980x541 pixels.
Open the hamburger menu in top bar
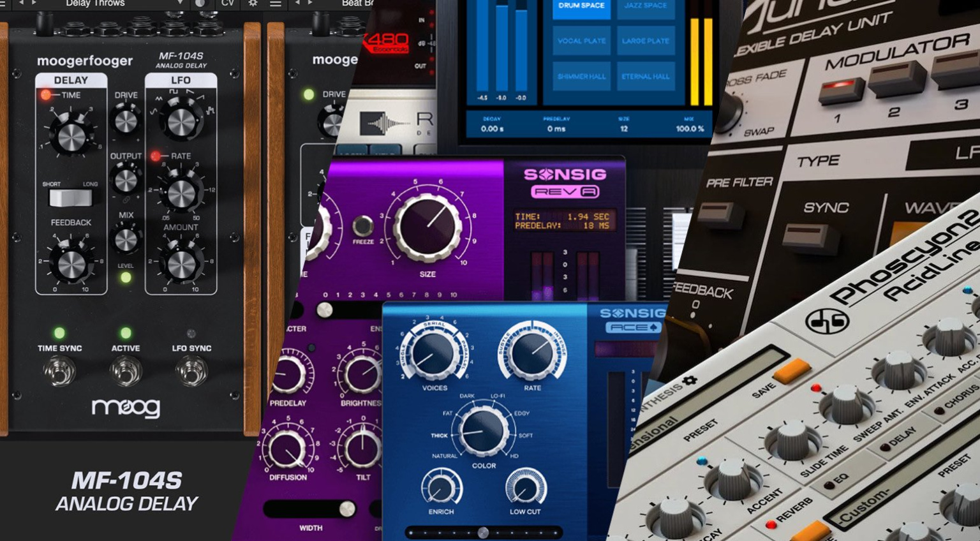[276, 4]
